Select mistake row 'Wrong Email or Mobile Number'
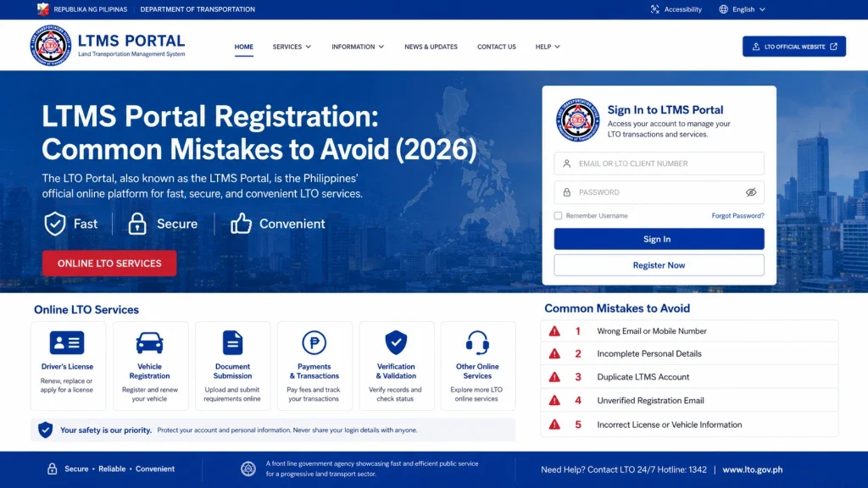Screen dimensions: 868x488 [689, 331]
